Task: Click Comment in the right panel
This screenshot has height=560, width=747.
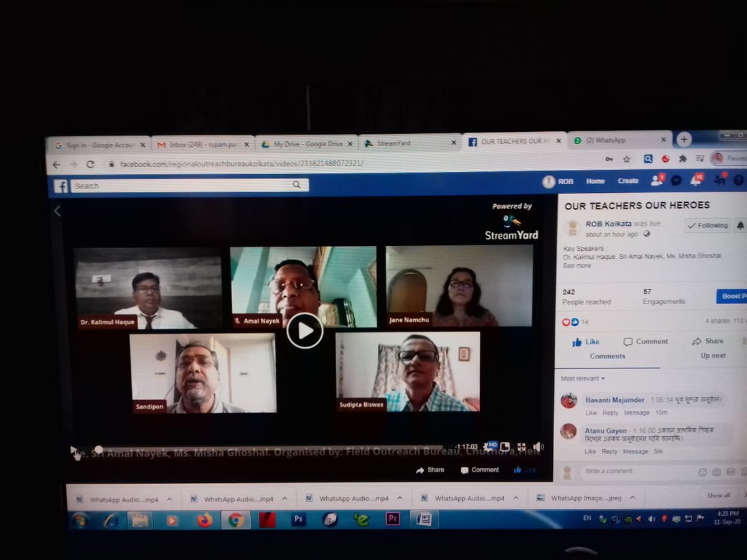Action: point(646,342)
